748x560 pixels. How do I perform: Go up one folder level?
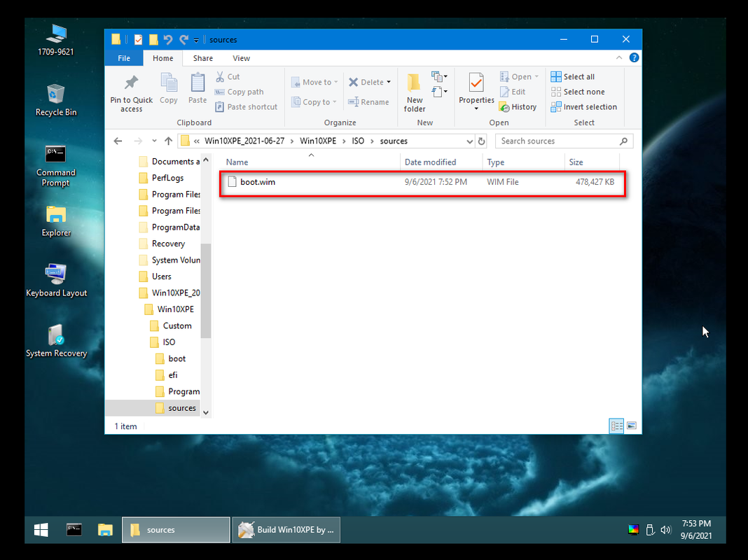coord(168,141)
